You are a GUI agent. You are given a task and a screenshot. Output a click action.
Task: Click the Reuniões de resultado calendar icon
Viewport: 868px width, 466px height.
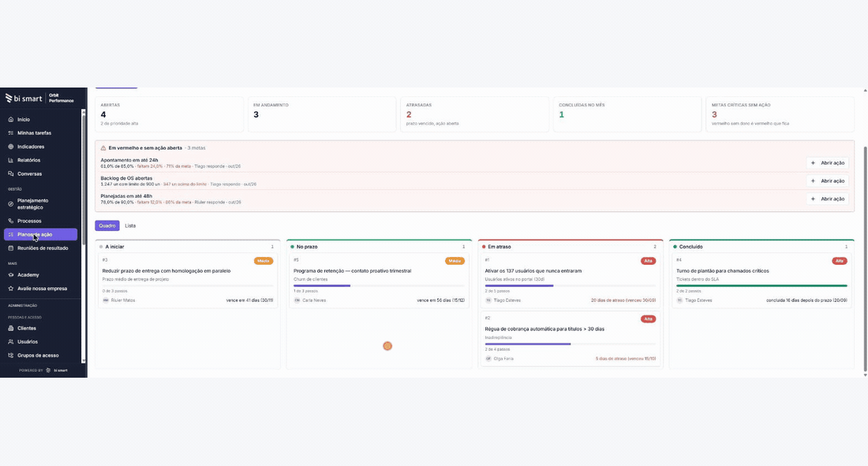[10, 248]
